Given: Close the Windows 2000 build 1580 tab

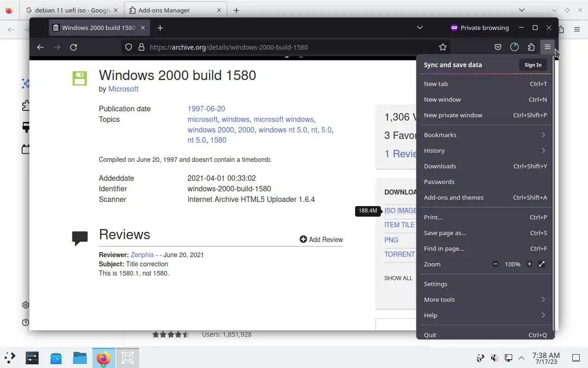Looking at the screenshot, I should pos(143,28).
